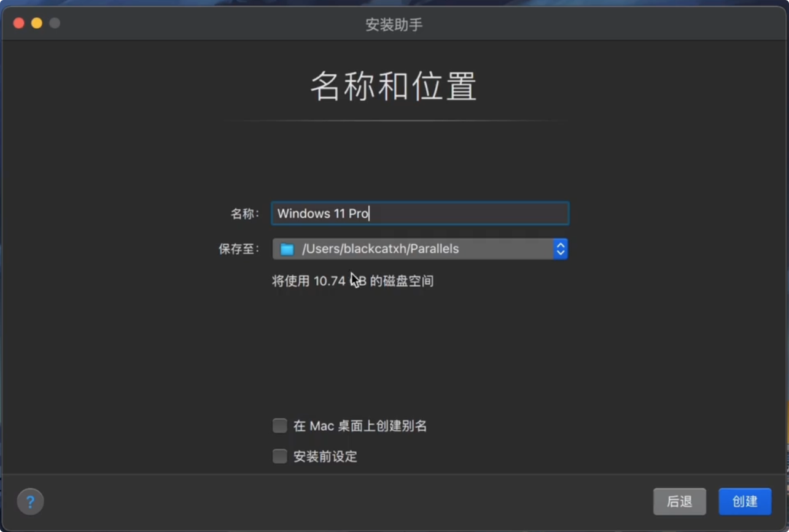789x532 pixels.
Task: Click the 名称 text field
Action: (x=420, y=214)
